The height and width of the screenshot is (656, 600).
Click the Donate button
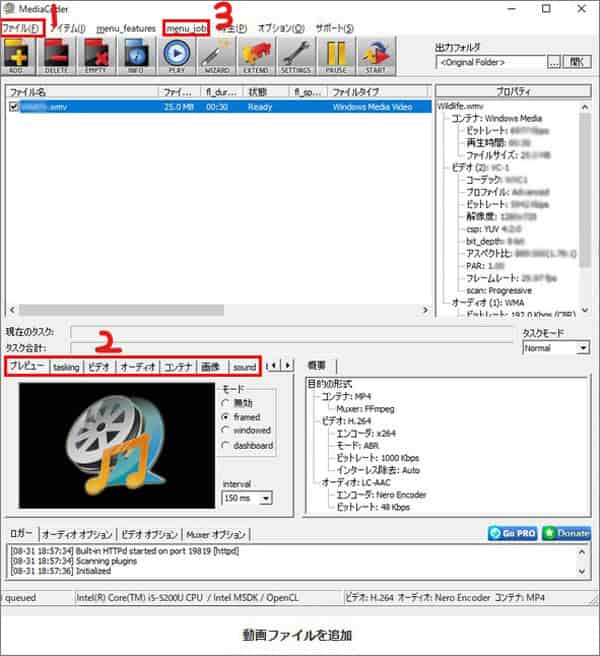[567, 533]
